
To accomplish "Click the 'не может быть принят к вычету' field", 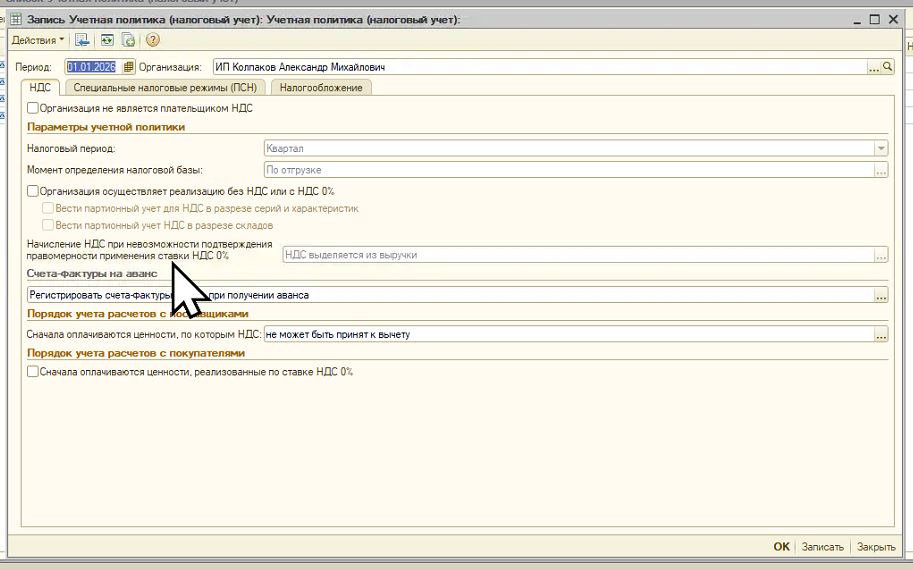I will click(x=569, y=335).
